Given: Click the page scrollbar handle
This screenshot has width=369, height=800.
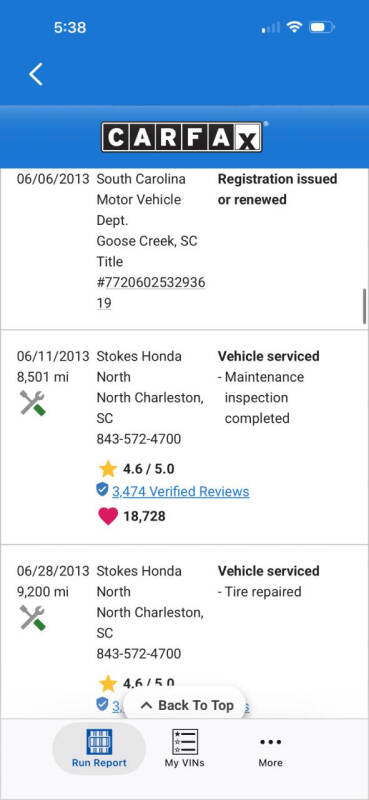Looking at the screenshot, I should click(365, 306).
